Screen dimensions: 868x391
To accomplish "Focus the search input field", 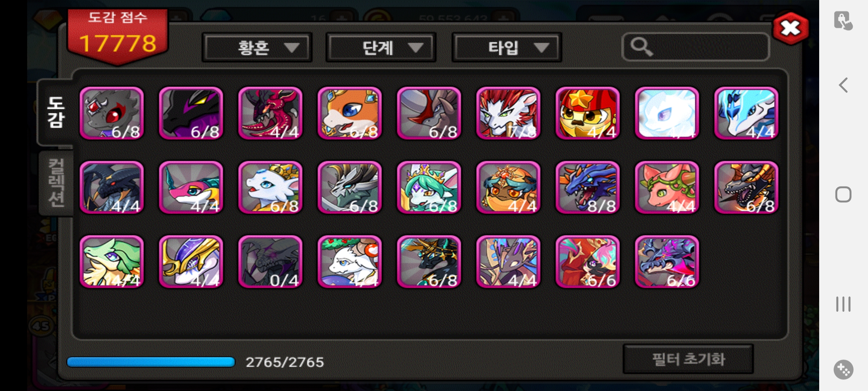I will tap(695, 47).
